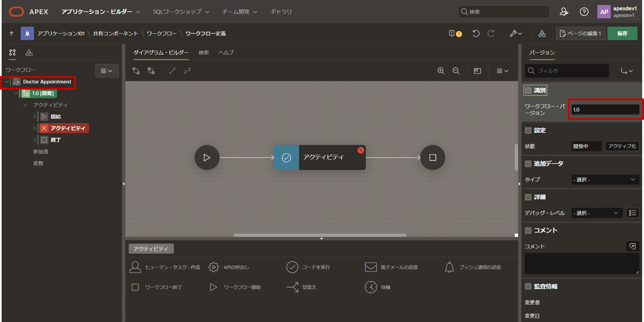Select the straight connector tool

172,71
